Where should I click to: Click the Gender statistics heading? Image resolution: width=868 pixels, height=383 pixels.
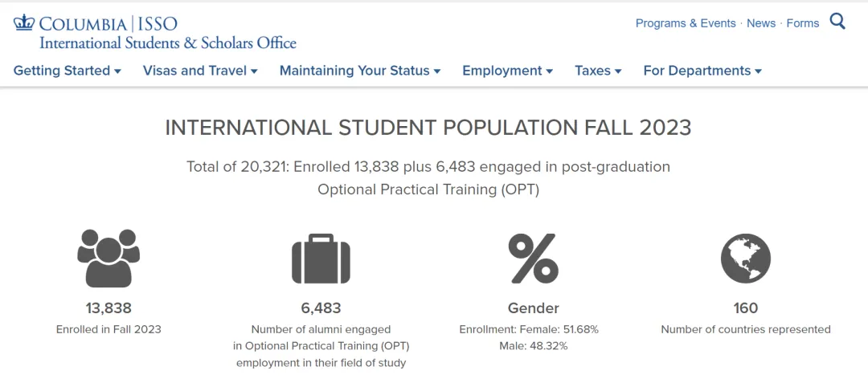[534, 308]
